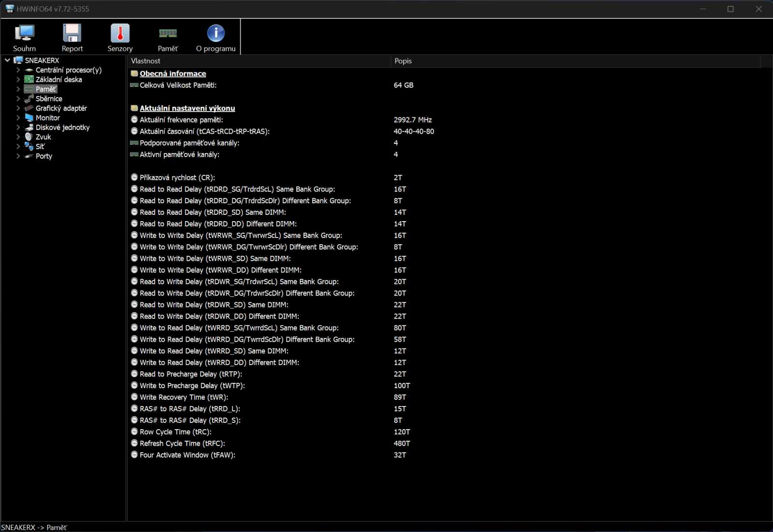The height and width of the screenshot is (532, 773).
Task: Click the Diskové jednotky drive icon
Action: point(29,127)
